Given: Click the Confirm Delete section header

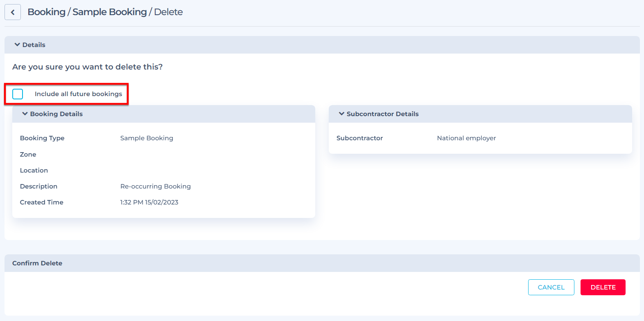Looking at the screenshot, I should click(37, 263).
